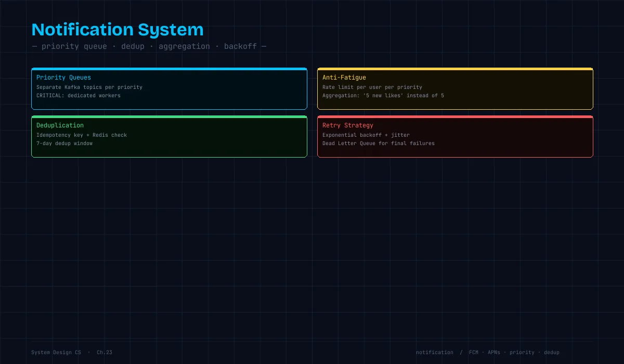This screenshot has height=364, width=624.
Task: Select the Aggregation '5 new likes' line
Action: click(383, 96)
